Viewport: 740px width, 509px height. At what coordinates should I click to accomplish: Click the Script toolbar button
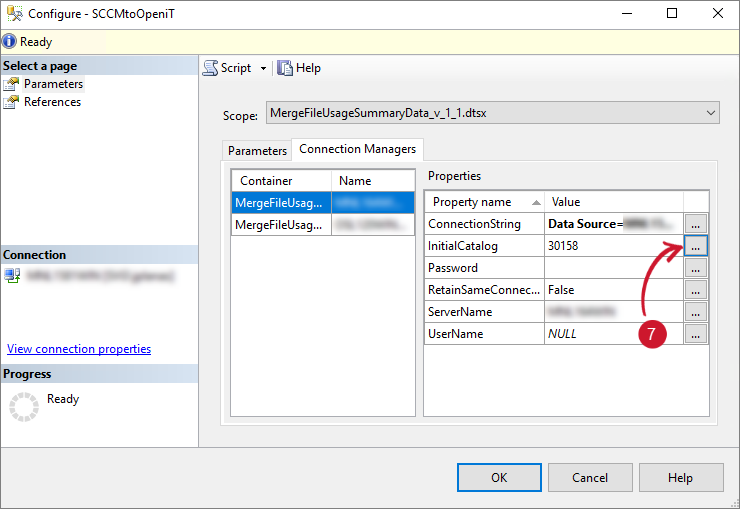pos(227,68)
